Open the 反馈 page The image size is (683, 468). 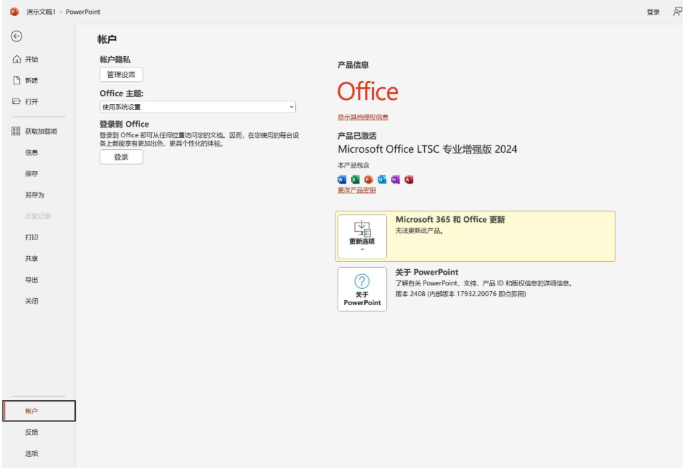(31, 432)
